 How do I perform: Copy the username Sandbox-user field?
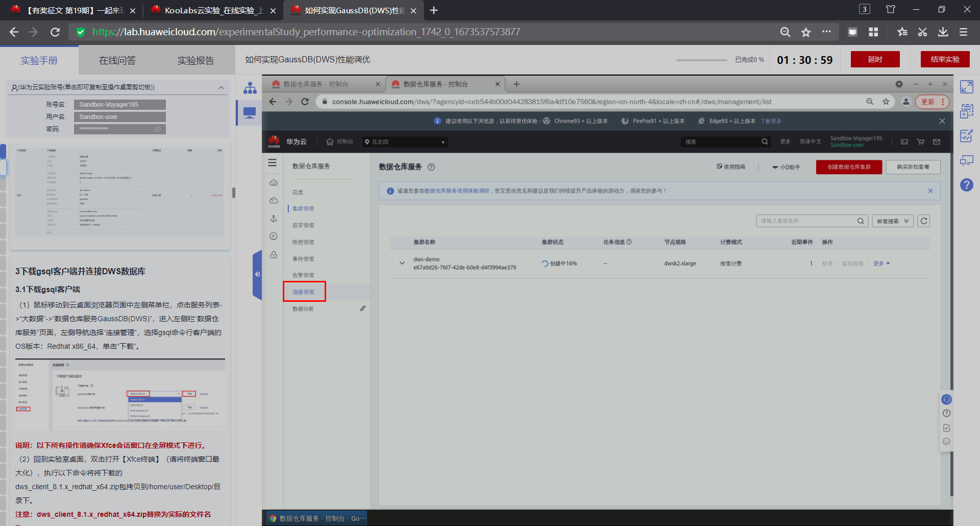(x=120, y=117)
